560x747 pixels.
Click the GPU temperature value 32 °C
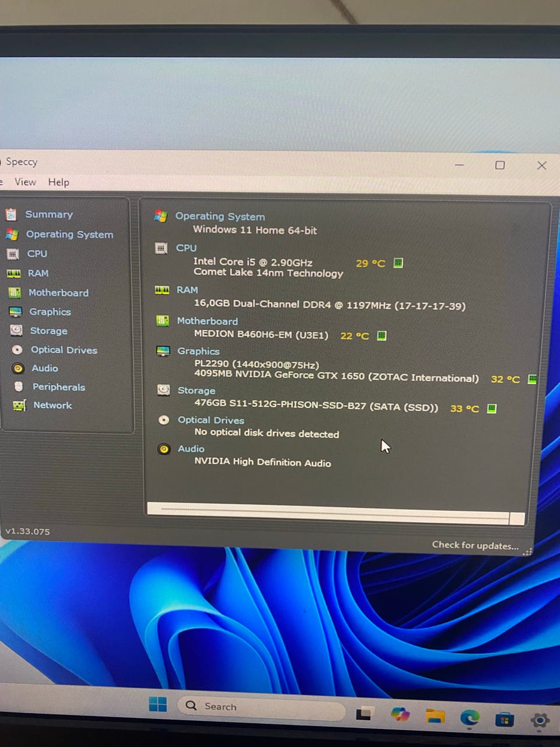pos(505,379)
